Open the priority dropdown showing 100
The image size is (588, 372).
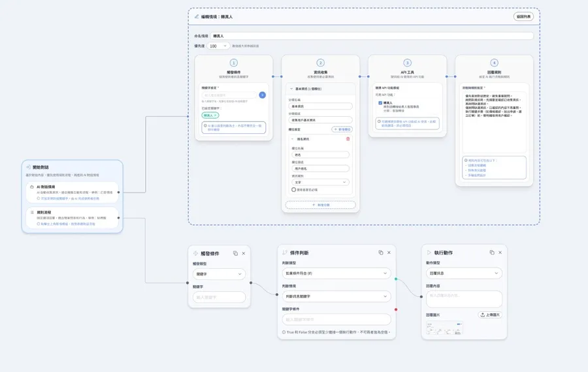tap(218, 46)
